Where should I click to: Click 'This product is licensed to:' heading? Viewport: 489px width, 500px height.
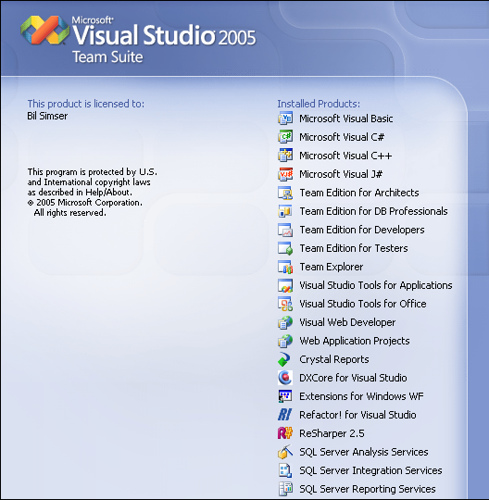click(86, 104)
